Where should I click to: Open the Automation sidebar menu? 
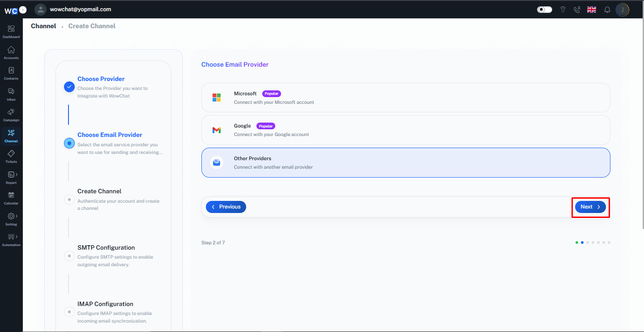pyautogui.click(x=11, y=239)
